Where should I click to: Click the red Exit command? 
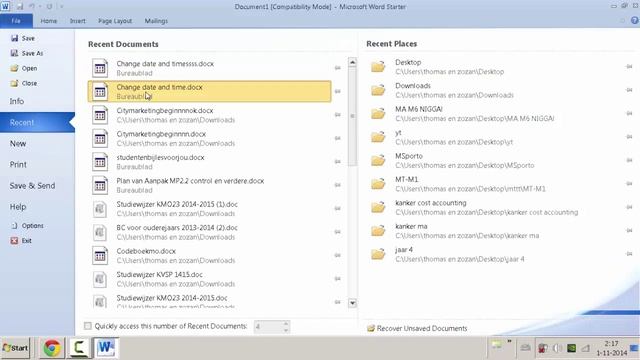click(x=21, y=241)
